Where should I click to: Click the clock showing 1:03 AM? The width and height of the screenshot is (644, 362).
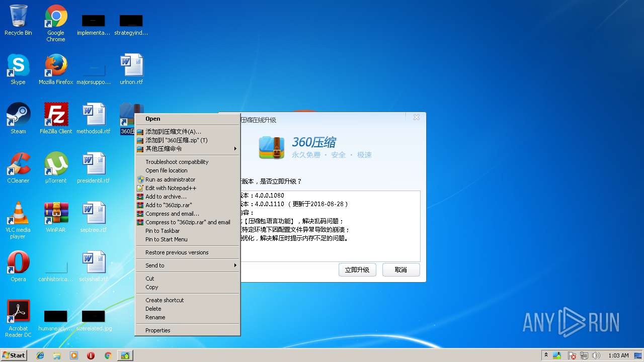click(618, 355)
